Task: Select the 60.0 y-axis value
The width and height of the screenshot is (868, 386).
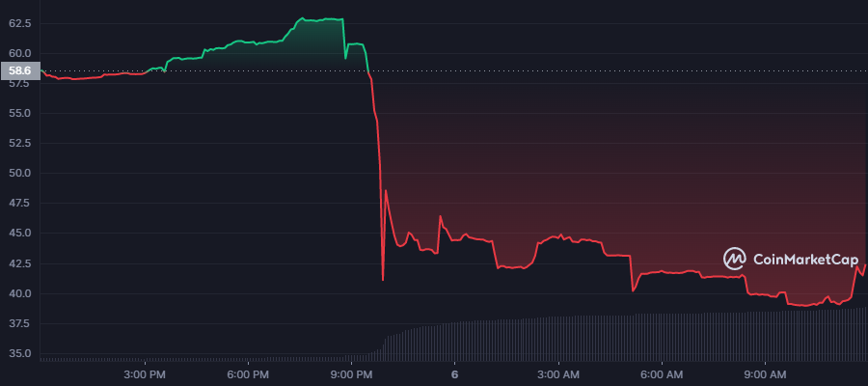Action: point(20,53)
